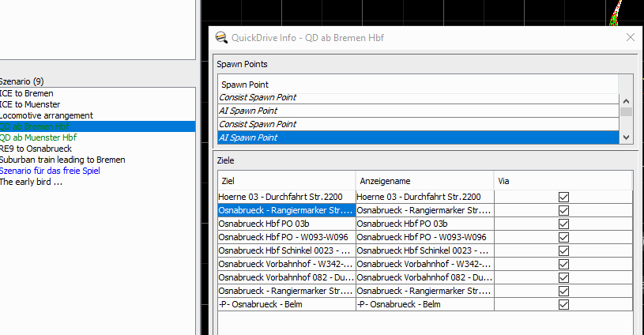The height and width of the screenshot is (335, 644).
Task: Click the QuickDrive Info magnifier window icon
Action: tap(221, 37)
